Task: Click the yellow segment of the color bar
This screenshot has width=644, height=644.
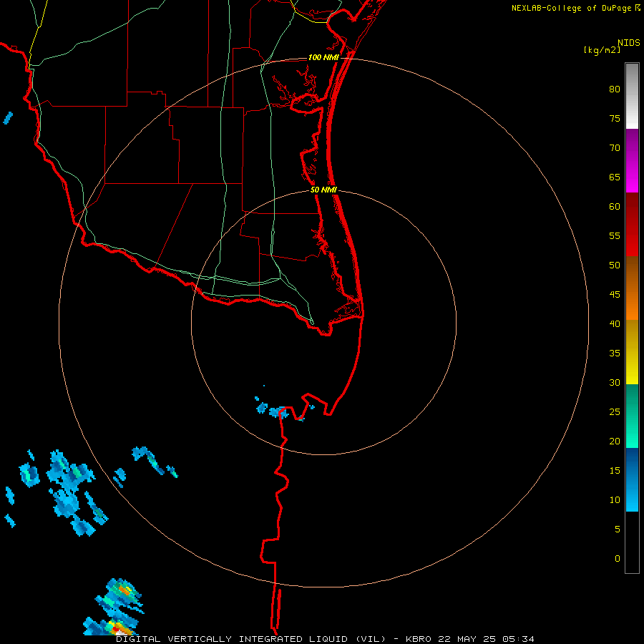Action: pyautogui.click(x=632, y=352)
